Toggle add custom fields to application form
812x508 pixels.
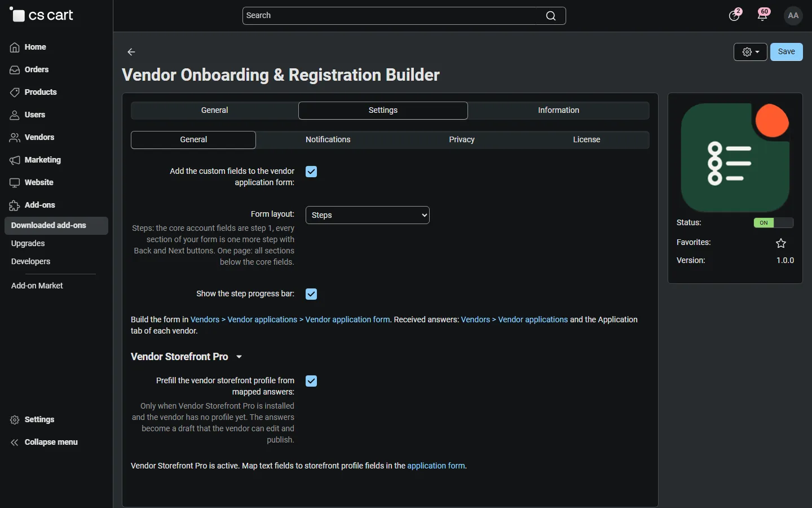point(311,172)
